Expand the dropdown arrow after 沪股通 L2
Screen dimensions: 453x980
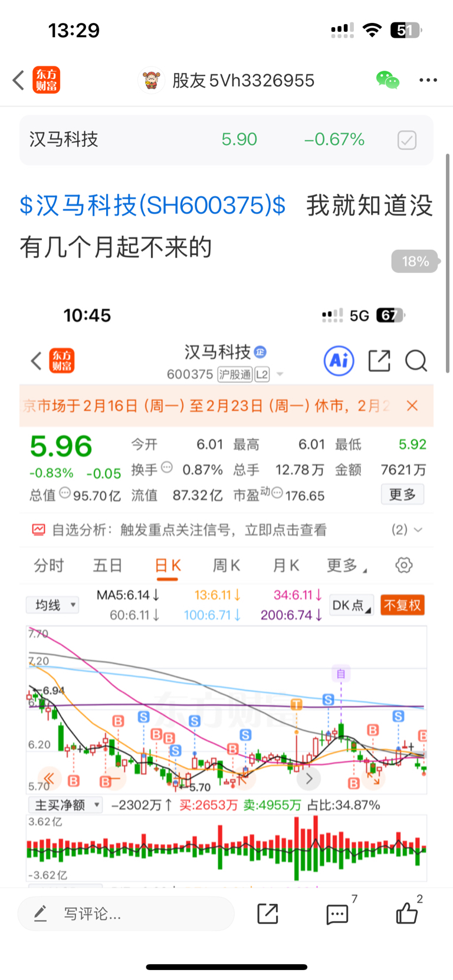pyautogui.click(x=280, y=374)
